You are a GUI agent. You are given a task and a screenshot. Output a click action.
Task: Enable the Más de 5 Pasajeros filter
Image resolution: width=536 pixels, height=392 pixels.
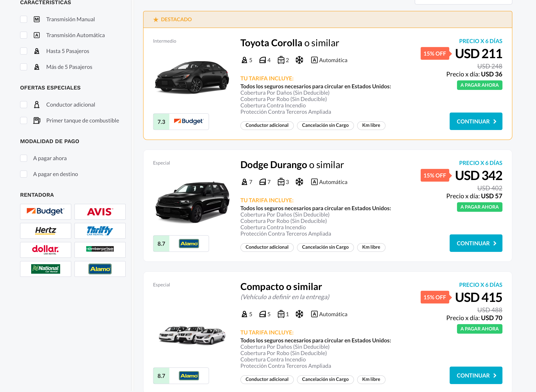(x=24, y=67)
